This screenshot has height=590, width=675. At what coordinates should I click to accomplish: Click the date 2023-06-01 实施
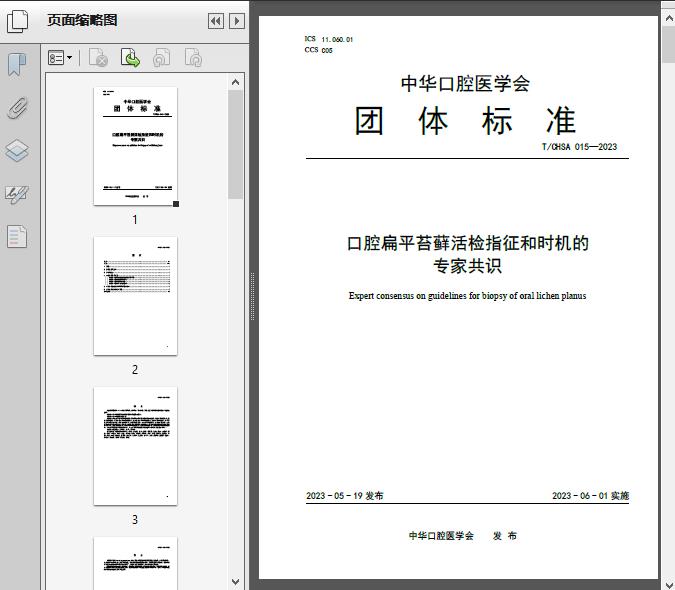coord(591,496)
